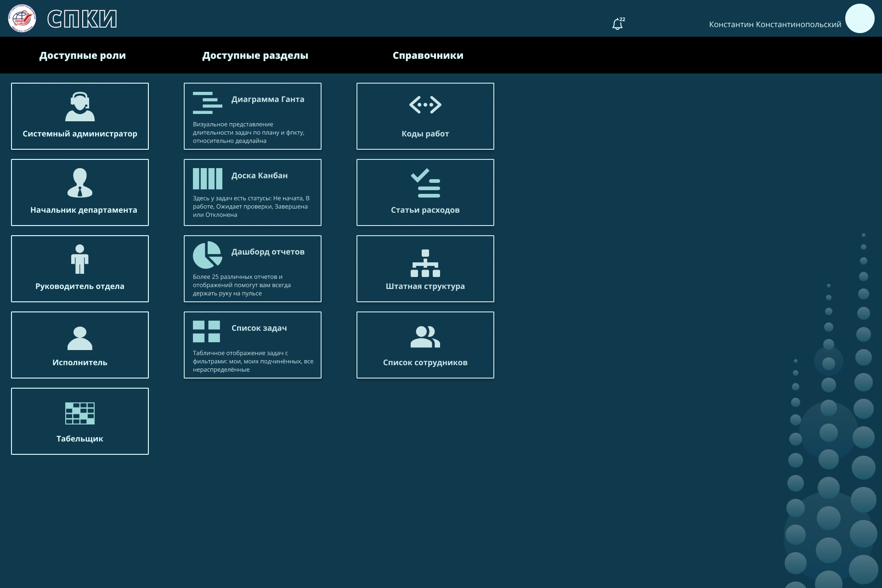
Task: Click the СПКИ organization logo
Action: tap(22, 18)
